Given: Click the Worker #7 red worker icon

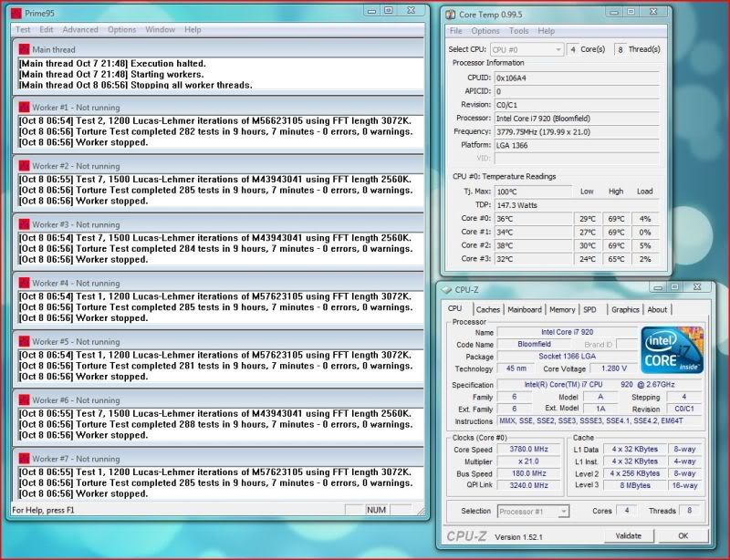Looking at the screenshot, I should tap(24, 459).
